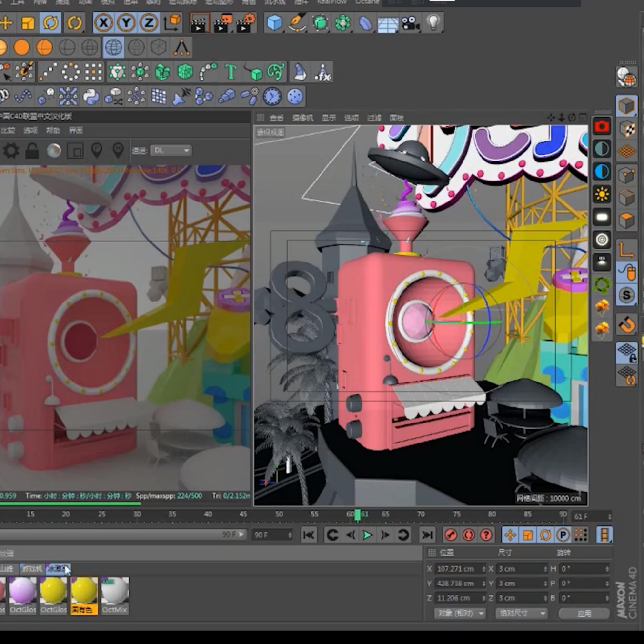Click the Record Active Objects keyframe button
Viewport: 644px width, 644px height.
click(451, 535)
